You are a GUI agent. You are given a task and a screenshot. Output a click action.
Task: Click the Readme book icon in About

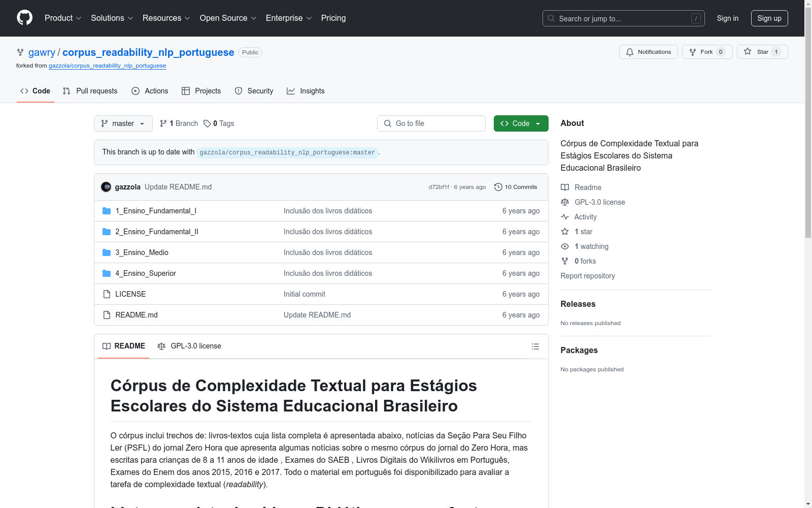[565, 187]
